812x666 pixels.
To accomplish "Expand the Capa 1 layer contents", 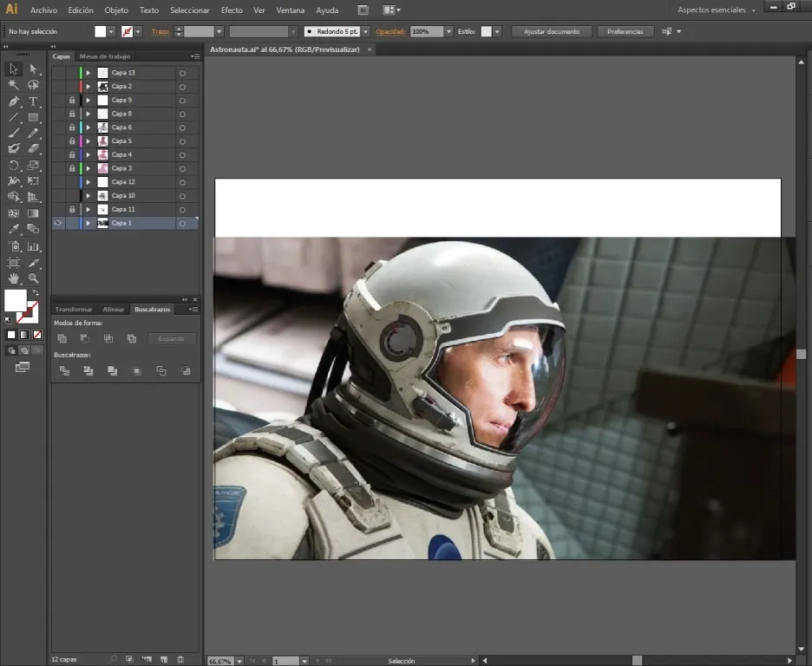I will [x=88, y=223].
